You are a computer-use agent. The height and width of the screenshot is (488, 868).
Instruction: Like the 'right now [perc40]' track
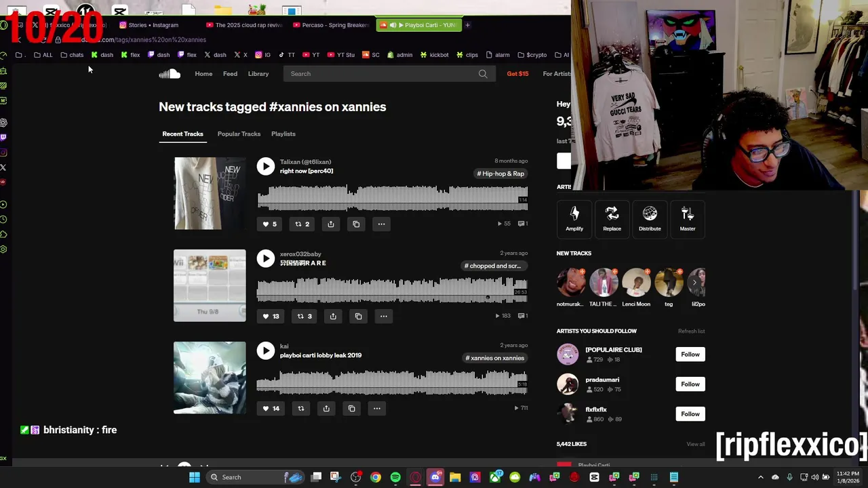pyautogui.click(x=269, y=224)
